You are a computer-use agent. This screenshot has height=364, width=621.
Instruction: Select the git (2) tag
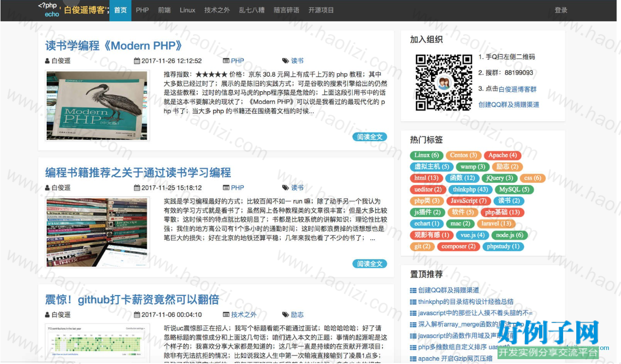click(423, 247)
